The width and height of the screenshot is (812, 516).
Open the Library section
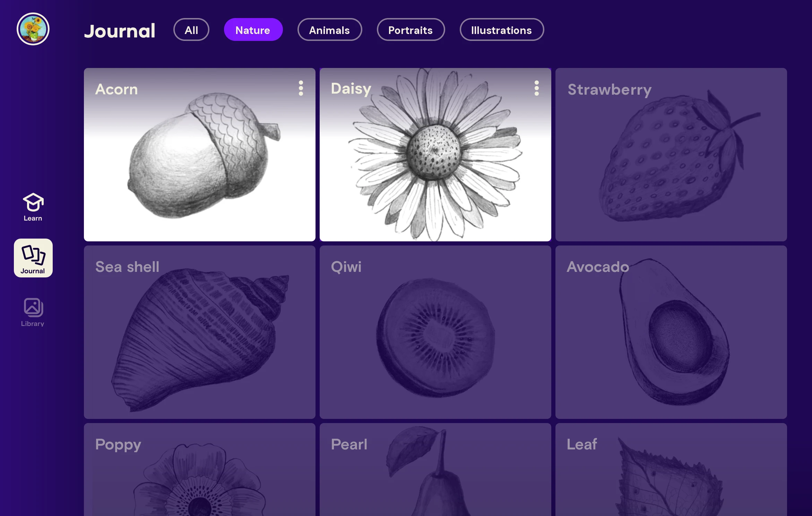click(33, 312)
